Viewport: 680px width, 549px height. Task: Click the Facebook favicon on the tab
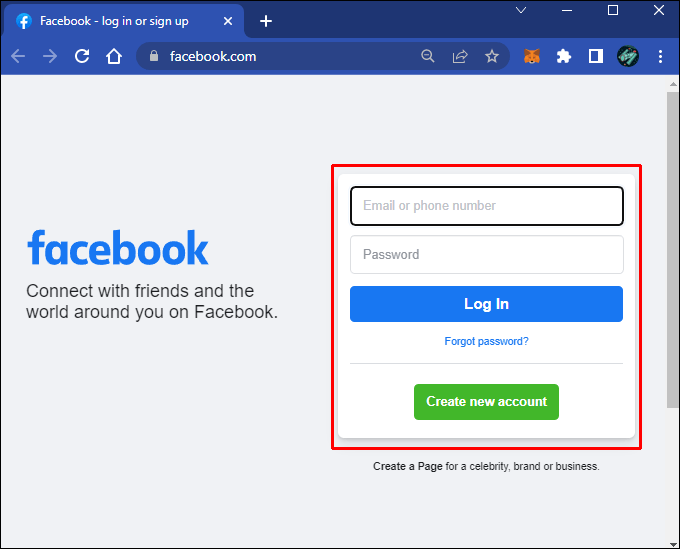click(x=24, y=21)
